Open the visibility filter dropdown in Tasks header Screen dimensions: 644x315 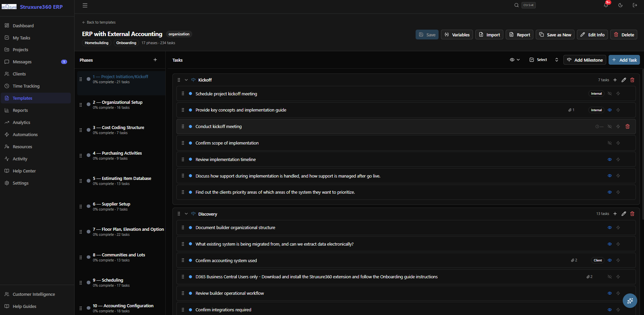coord(515,60)
